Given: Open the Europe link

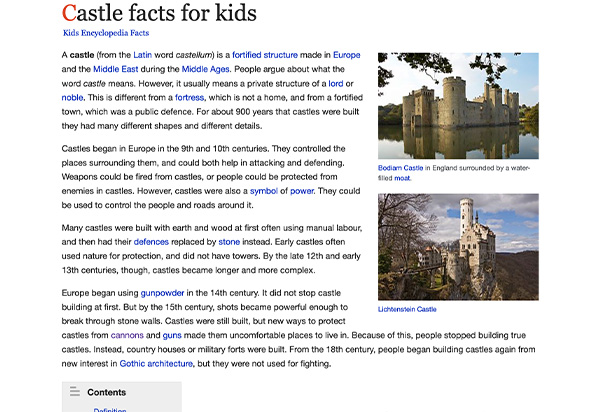Looking at the screenshot, I should pyautogui.click(x=347, y=55).
